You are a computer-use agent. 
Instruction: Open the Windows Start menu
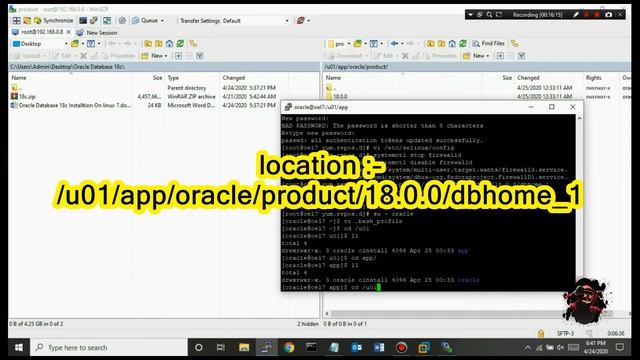coord(19,347)
